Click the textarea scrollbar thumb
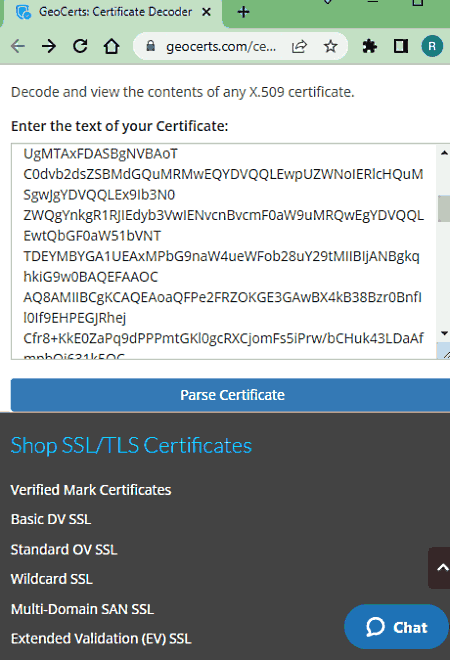This screenshot has height=660, width=450. [x=444, y=208]
